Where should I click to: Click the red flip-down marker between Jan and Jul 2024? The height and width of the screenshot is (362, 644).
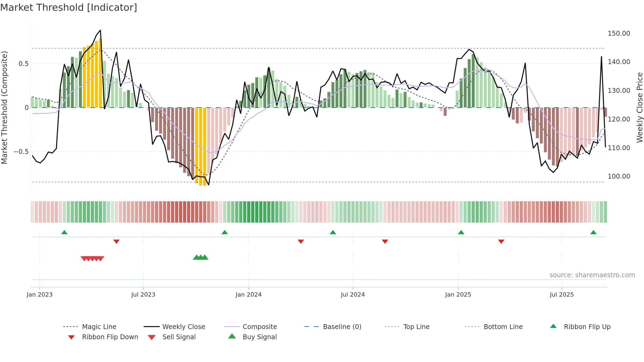click(x=301, y=242)
